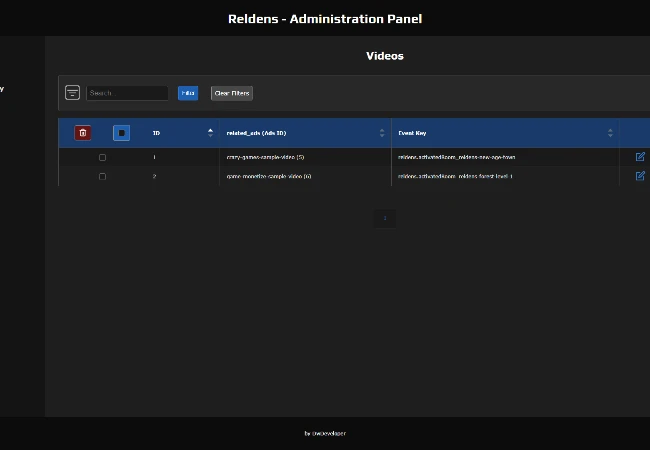This screenshot has width=650, height=450.
Task: Click the Clear Filters button
Action: tap(232, 93)
